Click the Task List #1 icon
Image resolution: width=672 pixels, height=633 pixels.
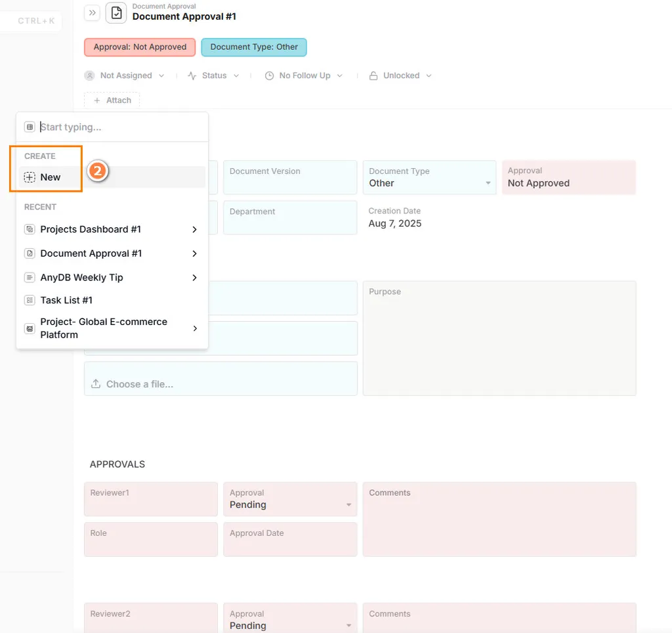tap(30, 300)
